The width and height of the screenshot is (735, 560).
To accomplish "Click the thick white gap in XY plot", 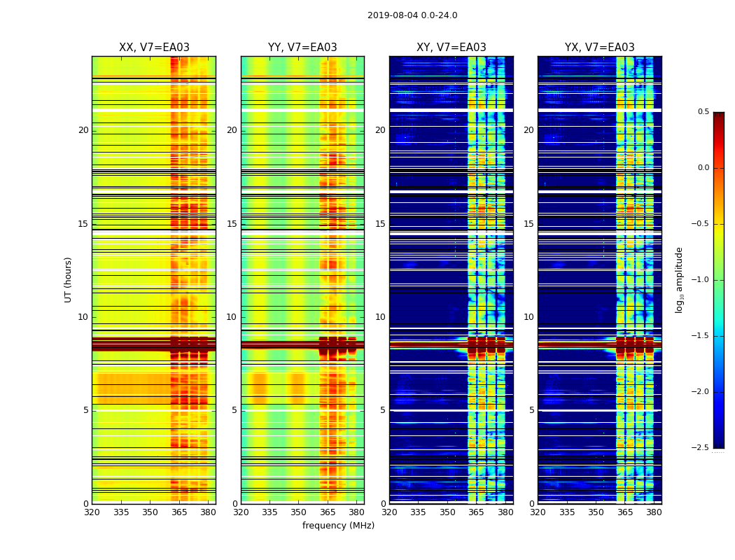I will pyautogui.click(x=451, y=110).
